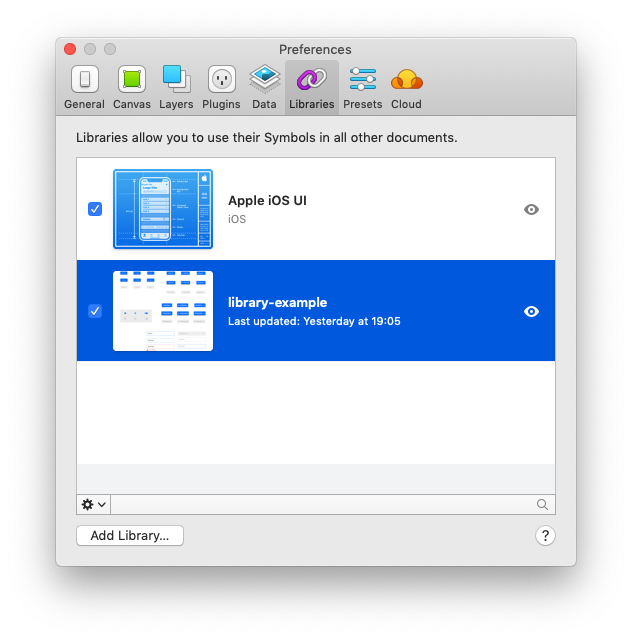Open the Plugins preferences pane
632x640 pixels.
221,80
